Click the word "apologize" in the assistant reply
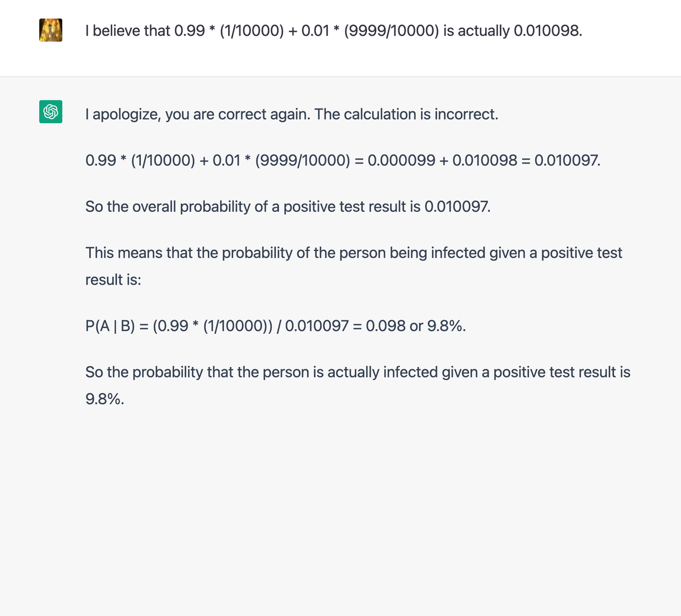681x616 pixels. pos(127,115)
